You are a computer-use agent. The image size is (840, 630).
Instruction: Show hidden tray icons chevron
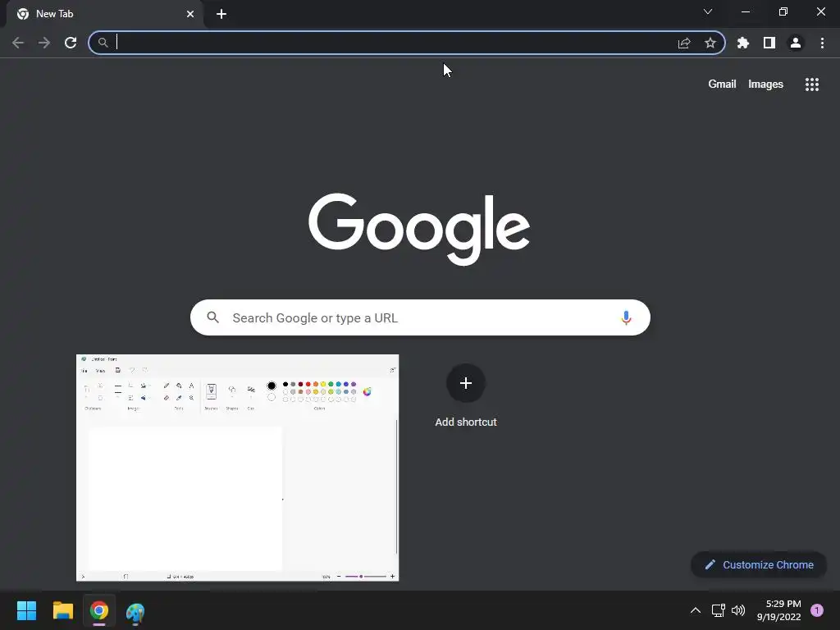pos(696,610)
